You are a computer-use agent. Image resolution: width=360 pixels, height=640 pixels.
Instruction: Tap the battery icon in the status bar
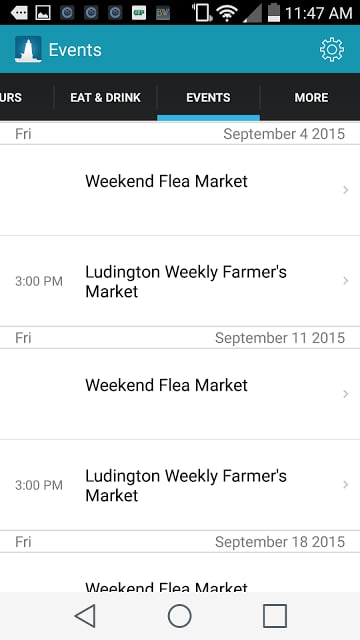(x=274, y=13)
